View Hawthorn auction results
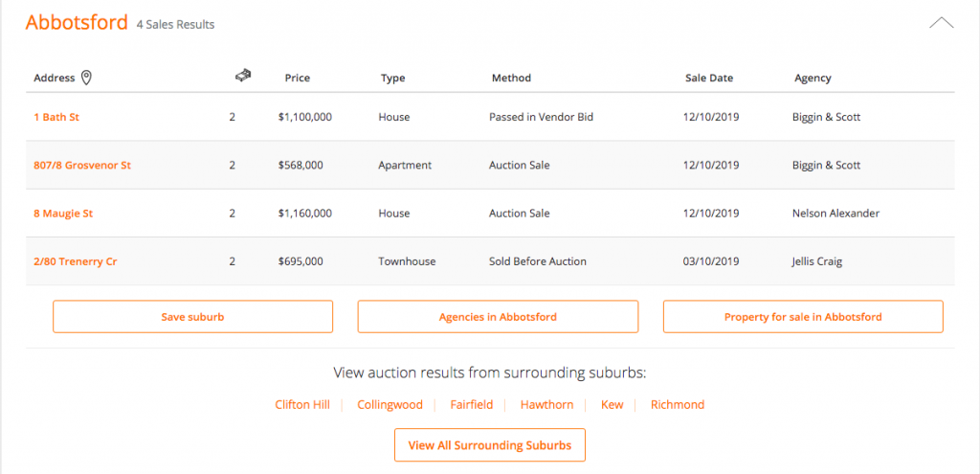The image size is (980, 474). [x=546, y=405]
